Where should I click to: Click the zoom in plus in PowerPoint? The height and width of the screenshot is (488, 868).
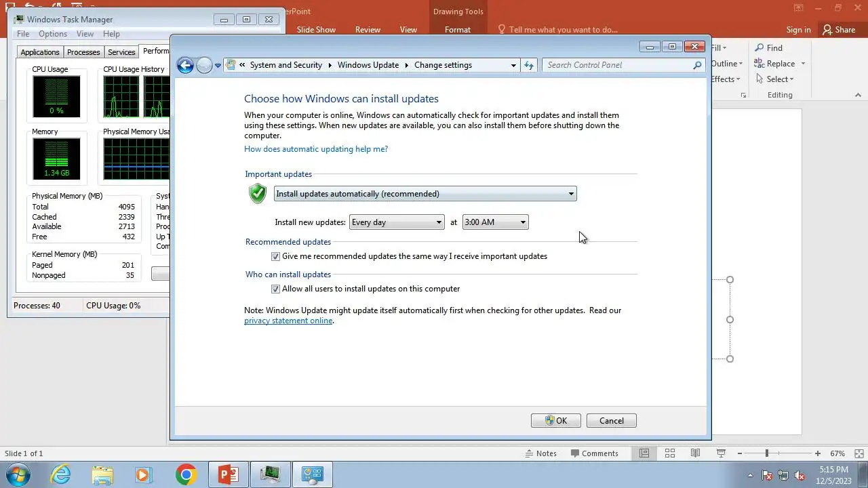[x=818, y=453]
